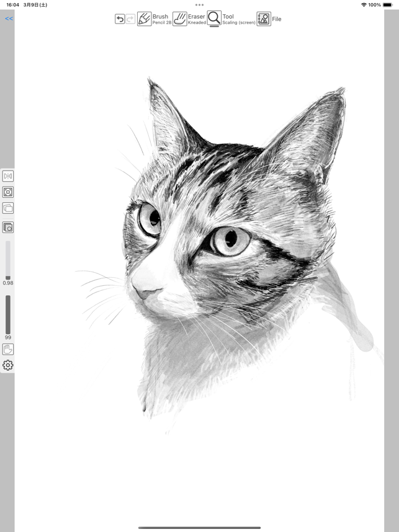This screenshot has height=532, width=399.
Task: Click the Eraser label text
Action: [x=196, y=16]
